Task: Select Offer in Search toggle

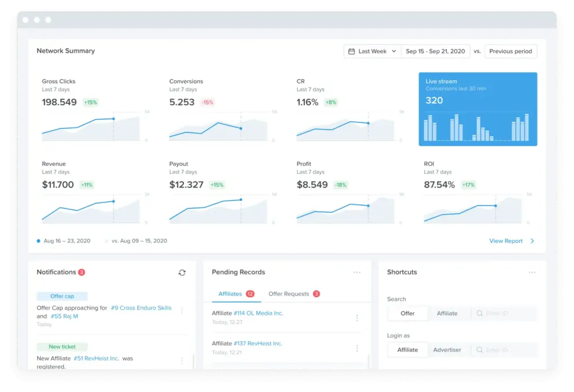Action: point(408,313)
